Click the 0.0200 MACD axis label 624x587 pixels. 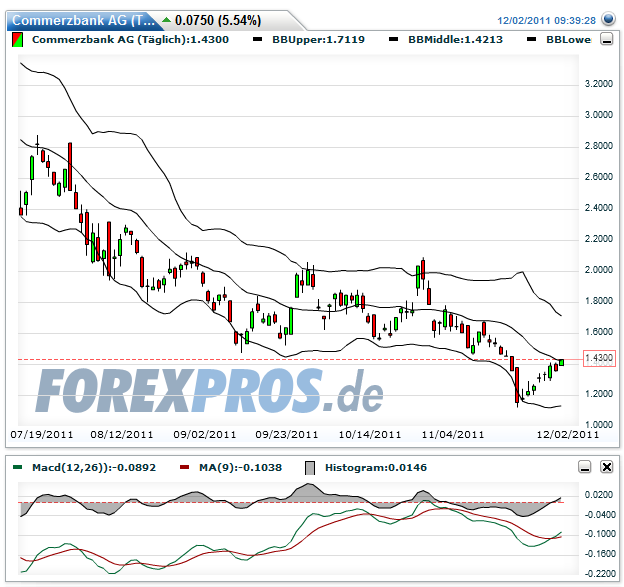(599, 495)
